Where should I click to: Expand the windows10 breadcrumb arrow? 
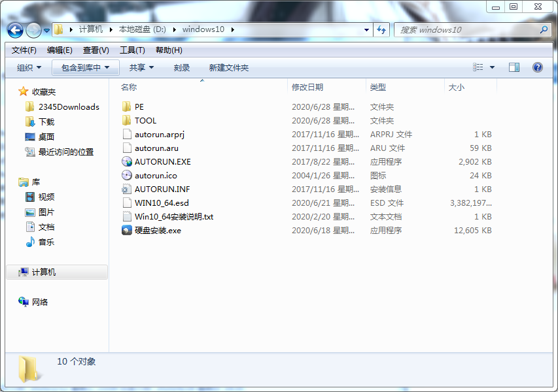click(x=233, y=29)
